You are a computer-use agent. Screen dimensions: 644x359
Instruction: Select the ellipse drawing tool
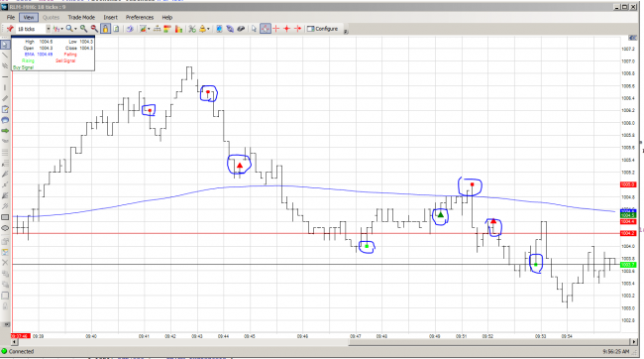(x=5, y=228)
